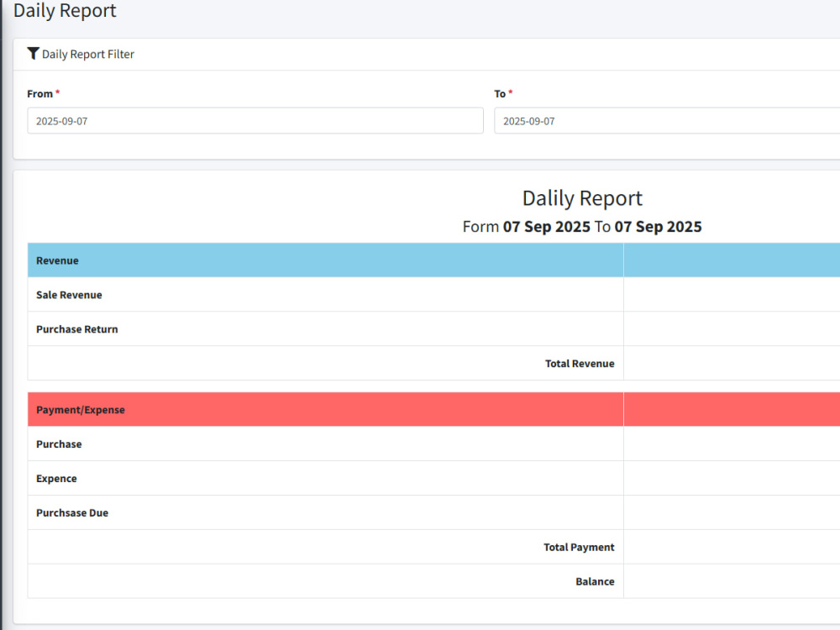The height and width of the screenshot is (630, 840).
Task: Click the date range '07 Sep 2025 To 07 Sep 2025' text
Action: coord(602,227)
